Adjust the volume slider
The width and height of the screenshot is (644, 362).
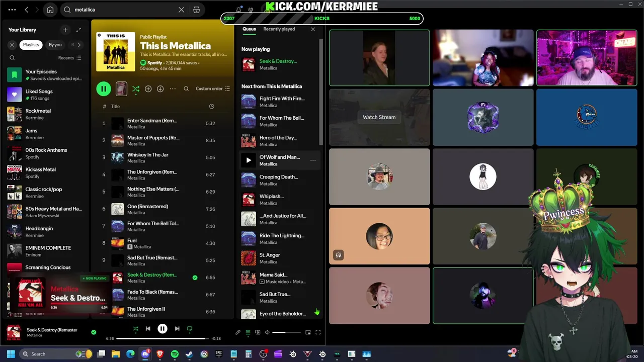coord(286,332)
